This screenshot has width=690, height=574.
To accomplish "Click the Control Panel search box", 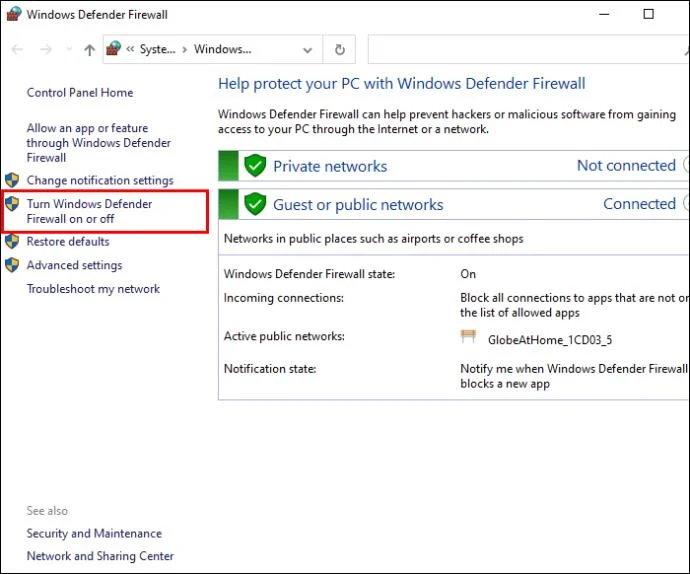I will 528,49.
